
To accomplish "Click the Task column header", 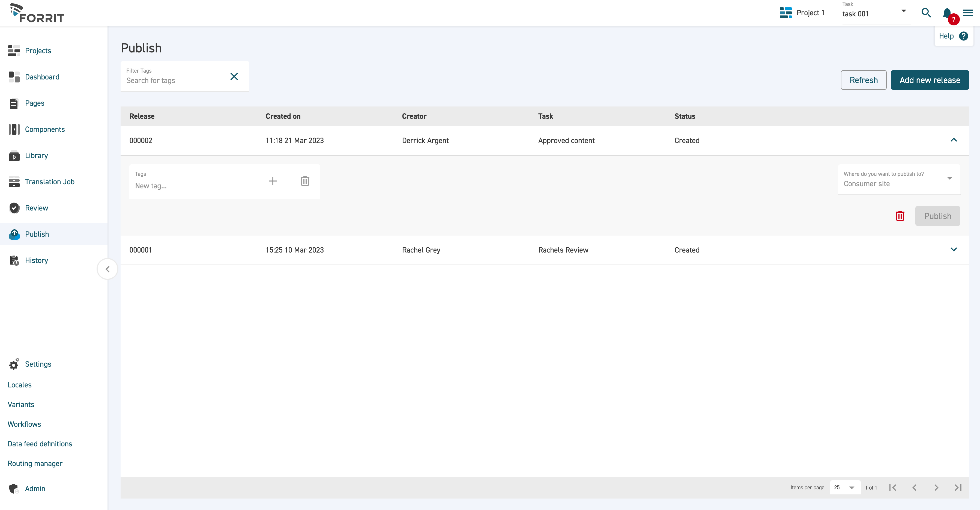I will coord(546,117).
